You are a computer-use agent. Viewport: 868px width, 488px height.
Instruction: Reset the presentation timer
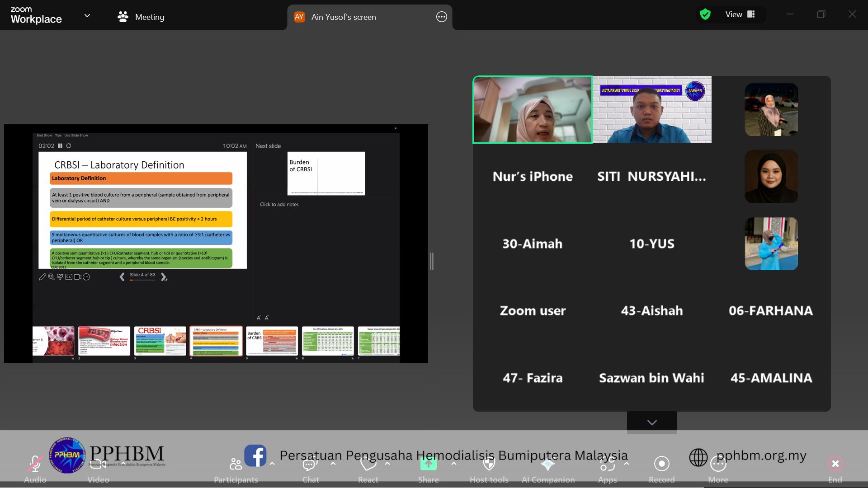[69, 146]
